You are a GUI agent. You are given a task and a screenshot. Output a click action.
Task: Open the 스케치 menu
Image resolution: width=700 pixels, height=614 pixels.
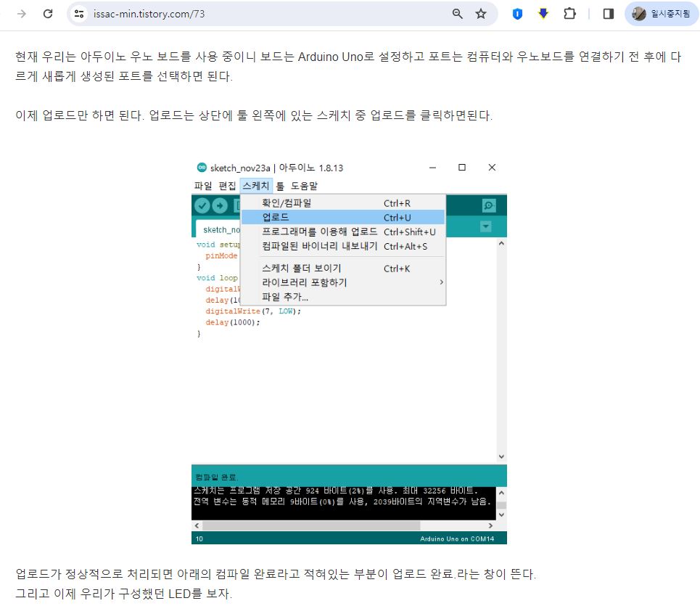click(x=255, y=186)
